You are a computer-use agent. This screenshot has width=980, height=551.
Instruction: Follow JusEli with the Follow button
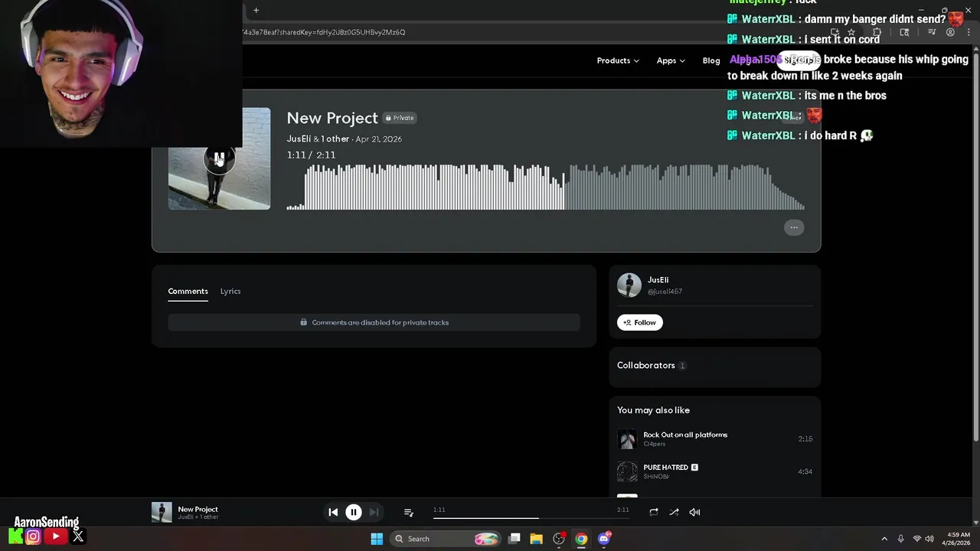point(640,322)
